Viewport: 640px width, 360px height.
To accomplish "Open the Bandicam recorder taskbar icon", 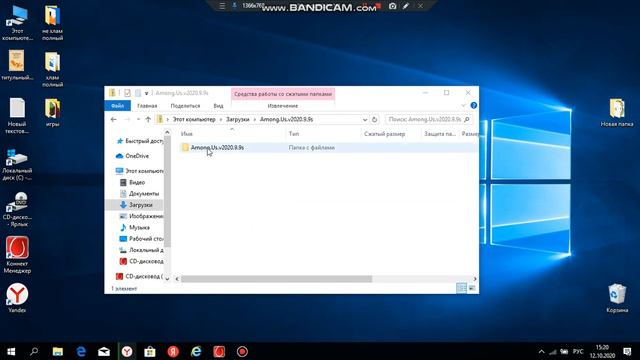I will 242,351.
